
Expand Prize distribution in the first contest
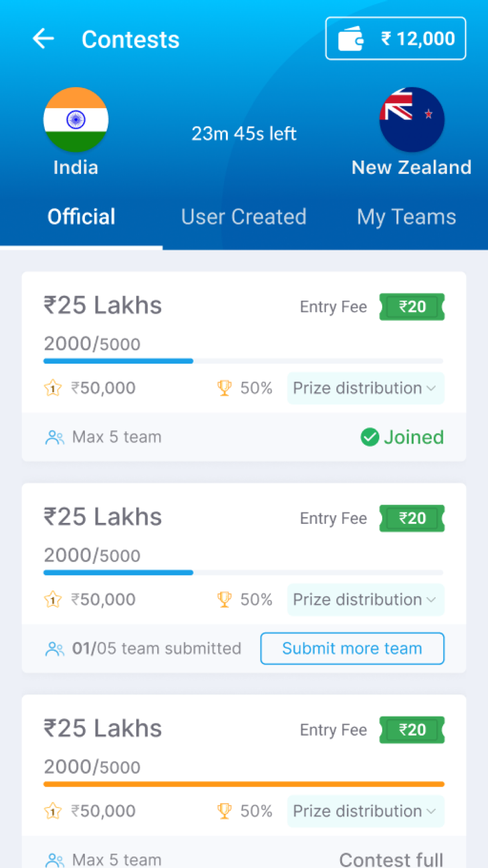(366, 388)
